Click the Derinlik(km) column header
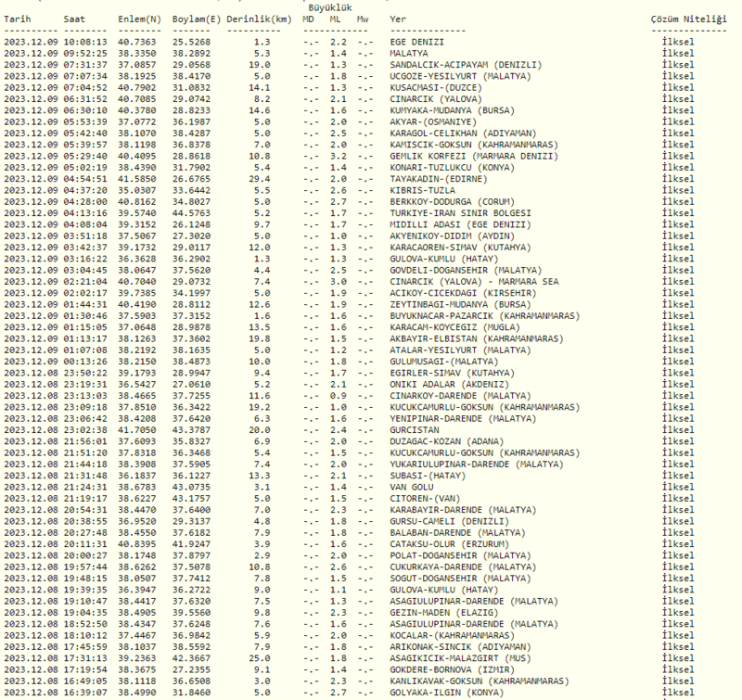742x700 pixels. point(255,19)
